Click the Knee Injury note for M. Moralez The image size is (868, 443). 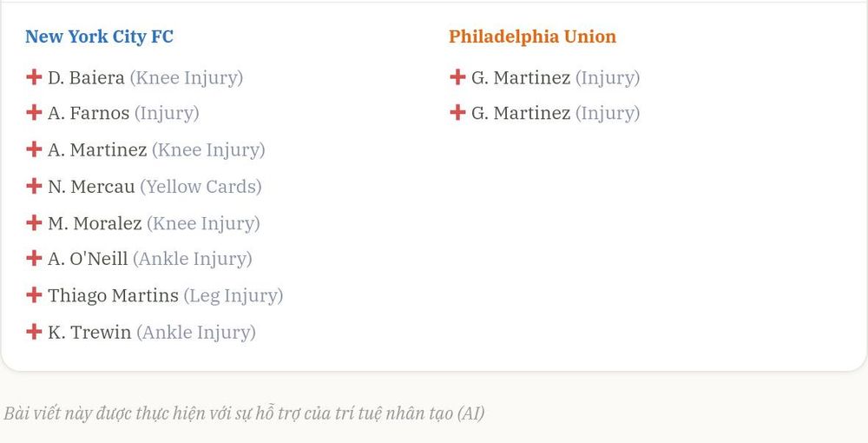pyautogui.click(x=203, y=224)
